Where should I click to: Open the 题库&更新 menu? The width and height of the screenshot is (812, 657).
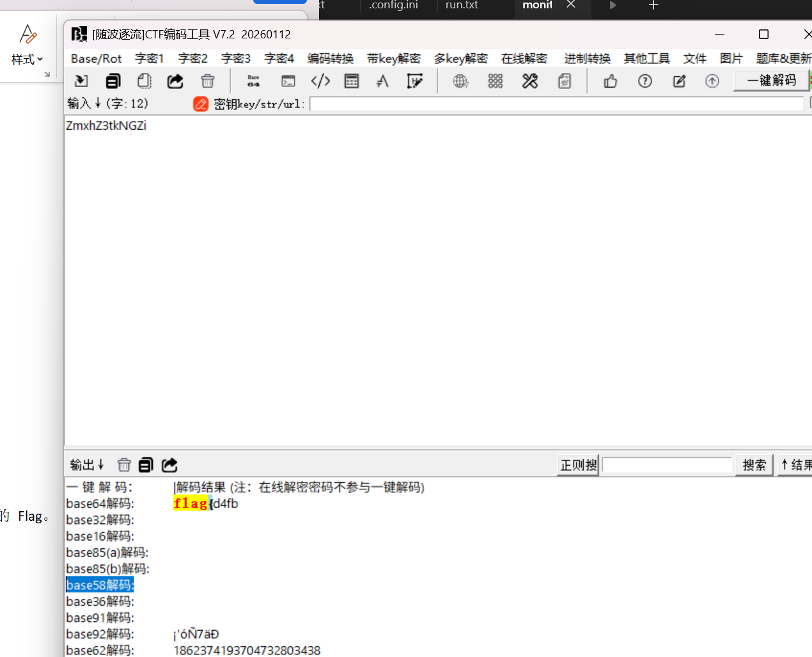[784, 59]
